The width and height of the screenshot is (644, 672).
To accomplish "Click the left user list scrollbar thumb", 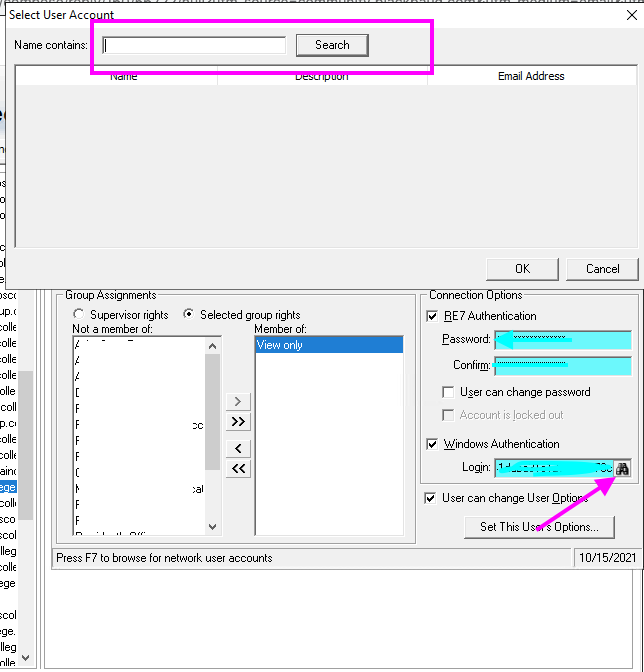I will tap(26, 446).
